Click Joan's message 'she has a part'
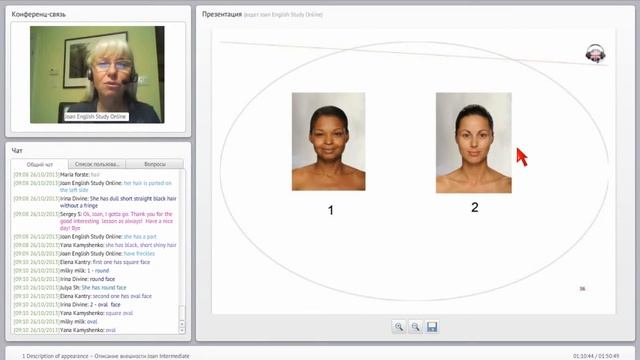 140,237
